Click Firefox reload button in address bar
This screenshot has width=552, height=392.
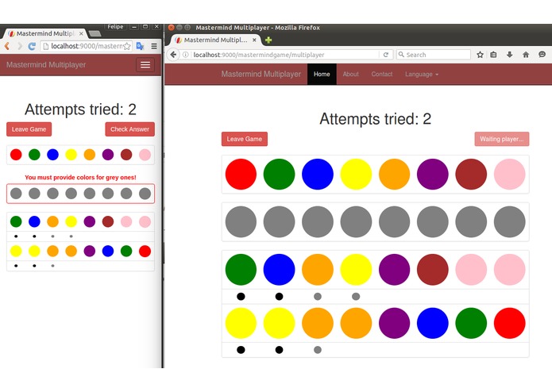point(386,55)
